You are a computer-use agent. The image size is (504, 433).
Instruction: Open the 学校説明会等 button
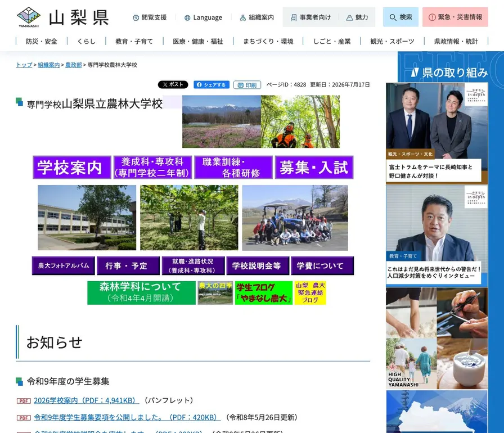258,265
